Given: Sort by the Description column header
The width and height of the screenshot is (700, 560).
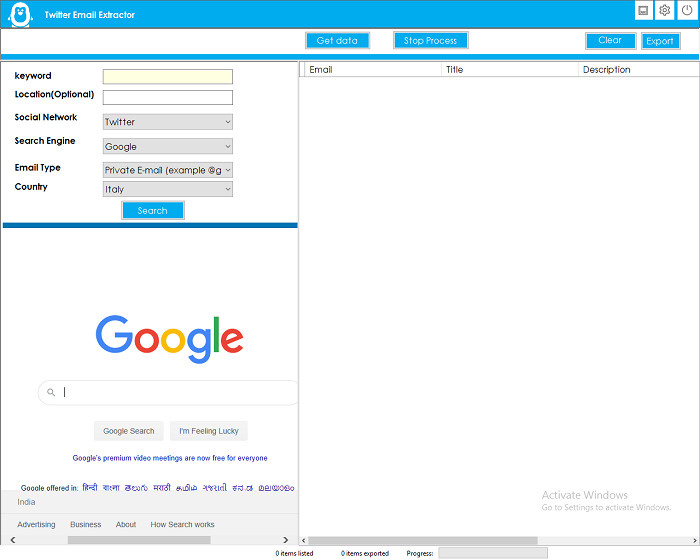Looking at the screenshot, I should (639, 70).
